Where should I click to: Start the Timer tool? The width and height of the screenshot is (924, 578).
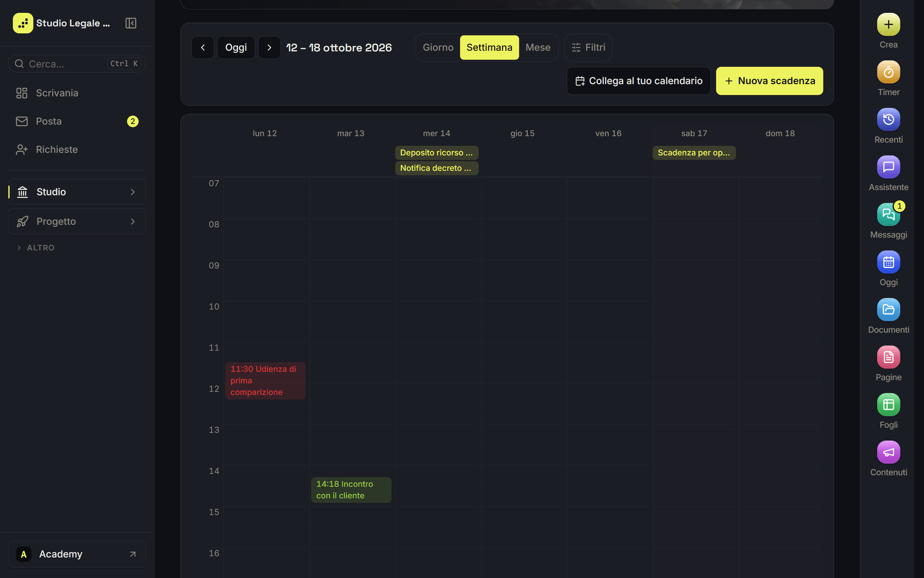pos(888,72)
